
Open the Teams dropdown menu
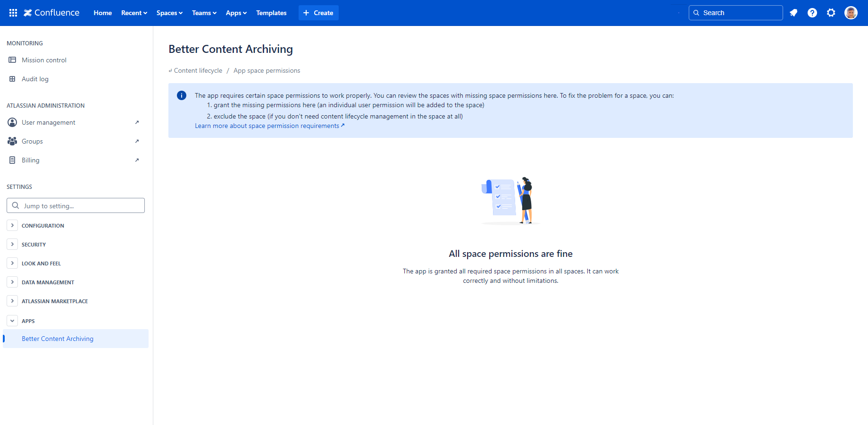[204, 13]
